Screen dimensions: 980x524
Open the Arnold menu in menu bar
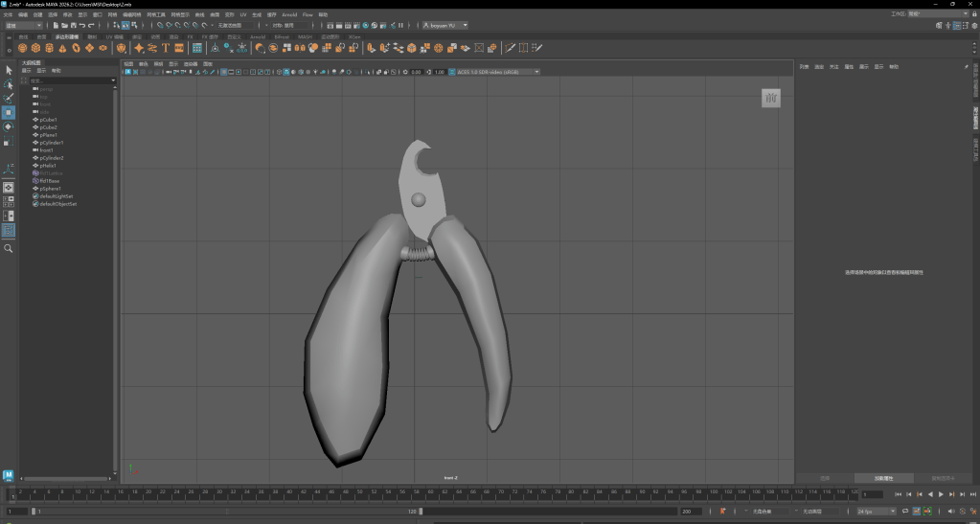(x=289, y=15)
